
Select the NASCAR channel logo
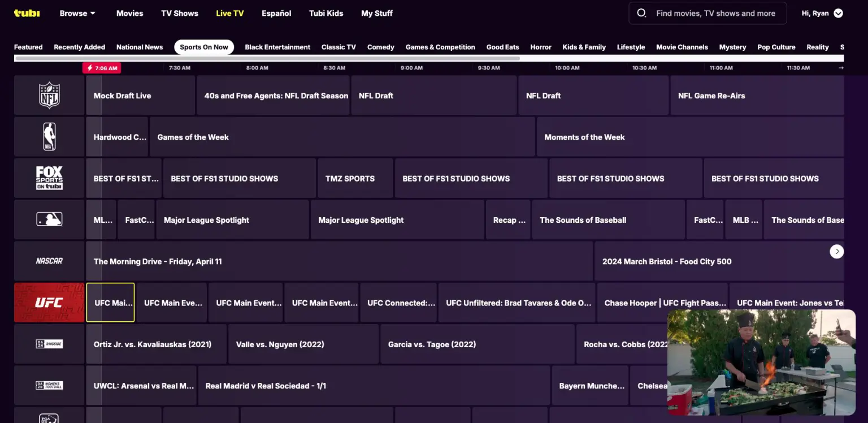(x=49, y=261)
